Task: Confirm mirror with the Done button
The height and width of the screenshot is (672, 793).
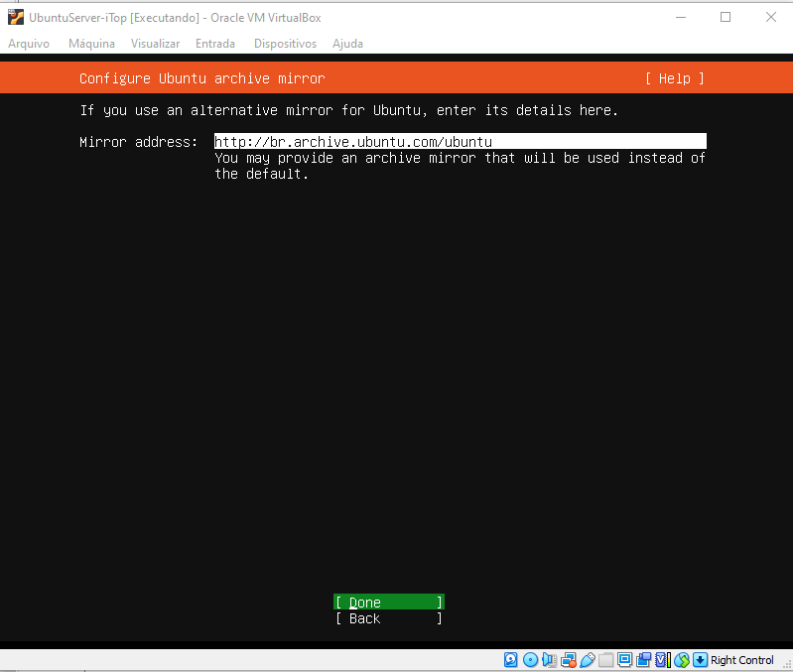Action: (x=389, y=603)
